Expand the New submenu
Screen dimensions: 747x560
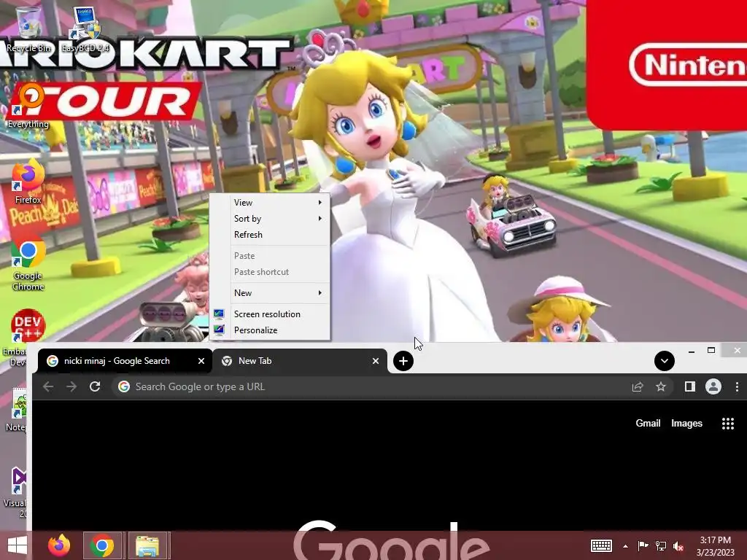pyautogui.click(x=270, y=293)
